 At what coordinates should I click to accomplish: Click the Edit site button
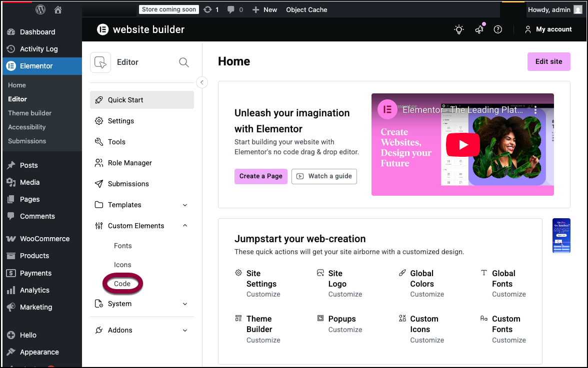(548, 62)
